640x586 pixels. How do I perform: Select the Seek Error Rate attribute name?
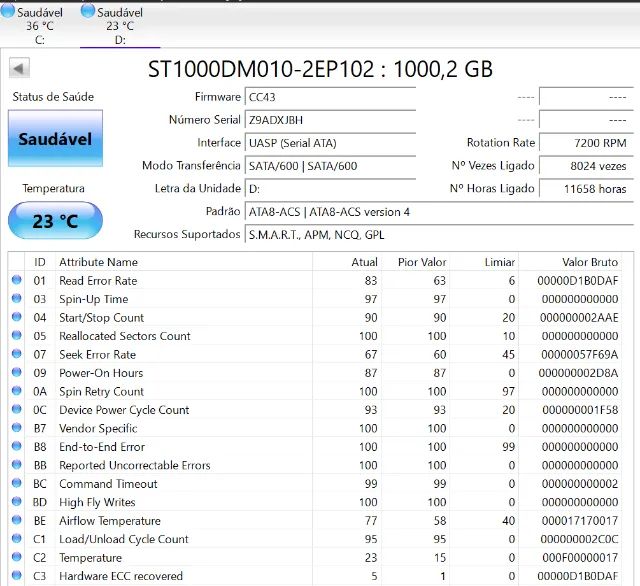97,355
